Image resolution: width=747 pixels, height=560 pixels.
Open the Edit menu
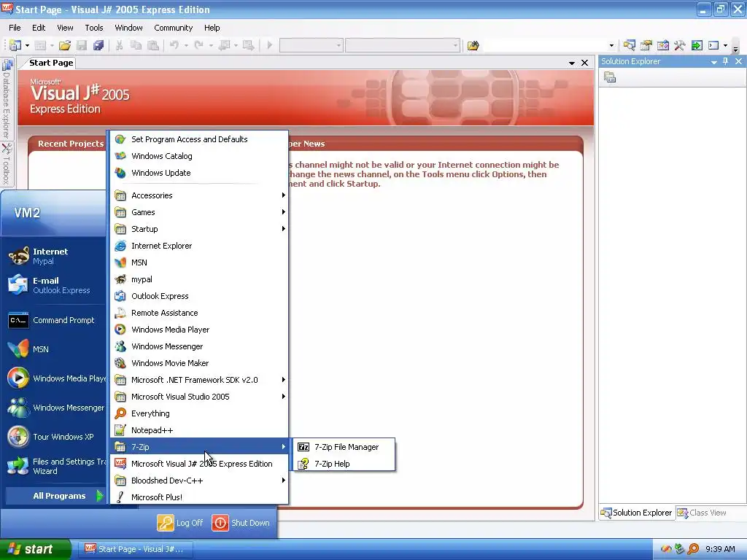click(39, 28)
